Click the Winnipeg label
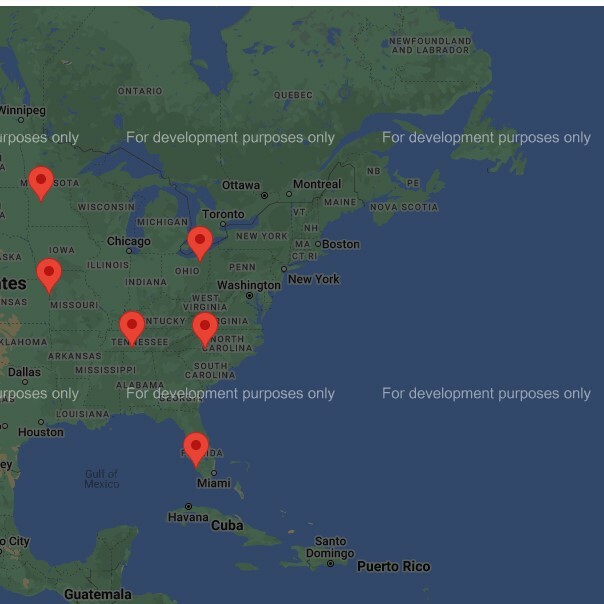This screenshot has height=604, width=604. [23, 110]
